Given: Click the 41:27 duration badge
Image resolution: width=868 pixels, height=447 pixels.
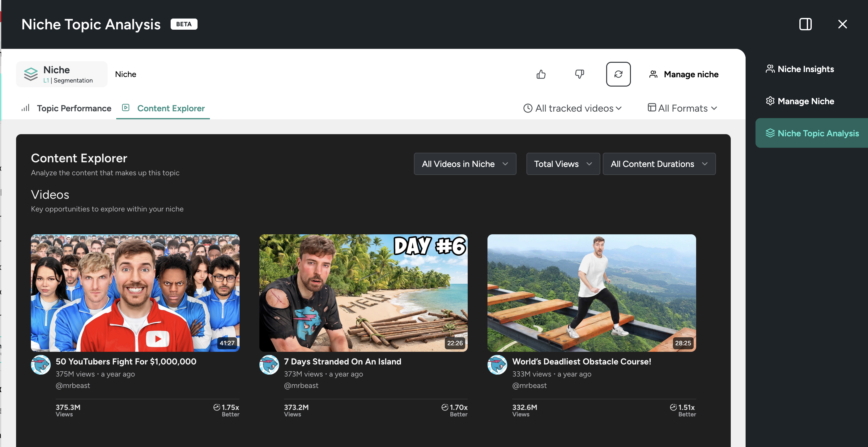Looking at the screenshot, I should (227, 343).
